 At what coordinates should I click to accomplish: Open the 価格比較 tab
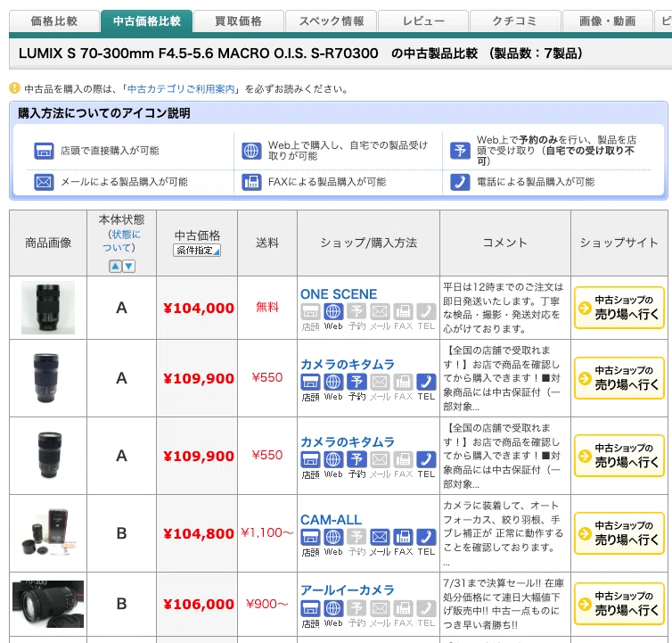click(x=54, y=21)
